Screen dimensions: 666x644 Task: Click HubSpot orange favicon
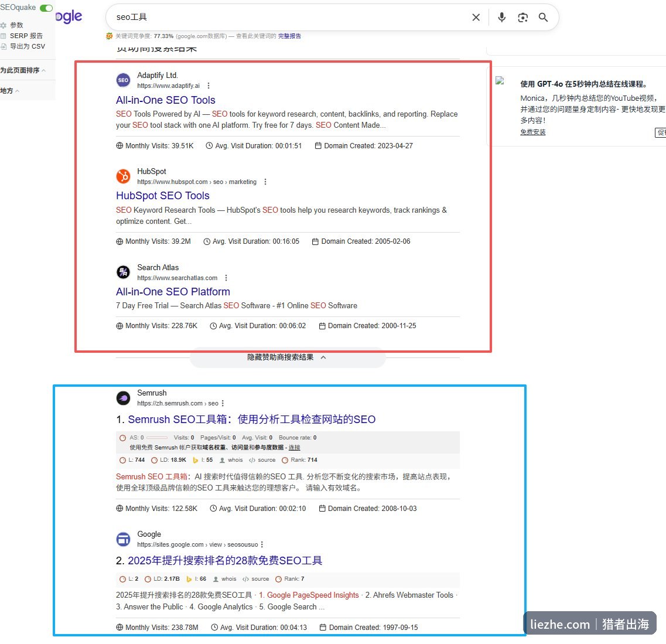[123, 176]
